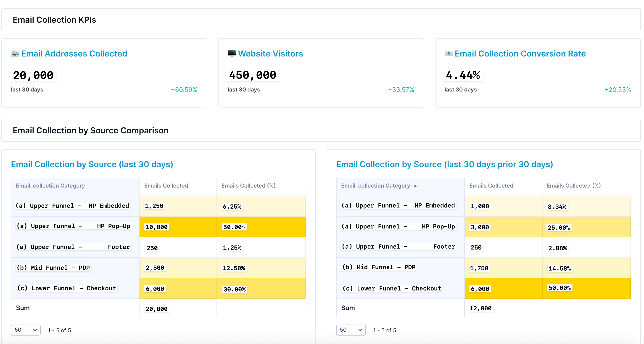Expand right table rows-per-page dropdown showing 50
644x344 pixels.
[x=360, y=330]
